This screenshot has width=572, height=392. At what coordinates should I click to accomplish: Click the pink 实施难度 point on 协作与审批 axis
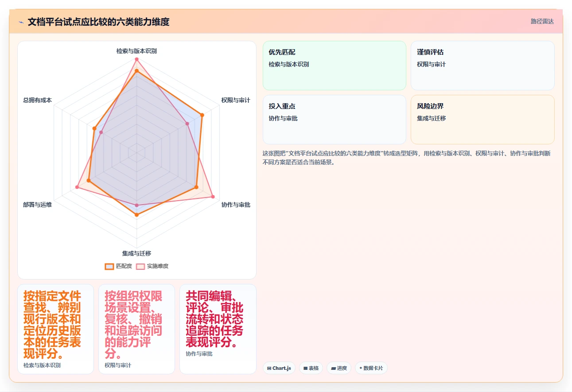coord(213,197)
